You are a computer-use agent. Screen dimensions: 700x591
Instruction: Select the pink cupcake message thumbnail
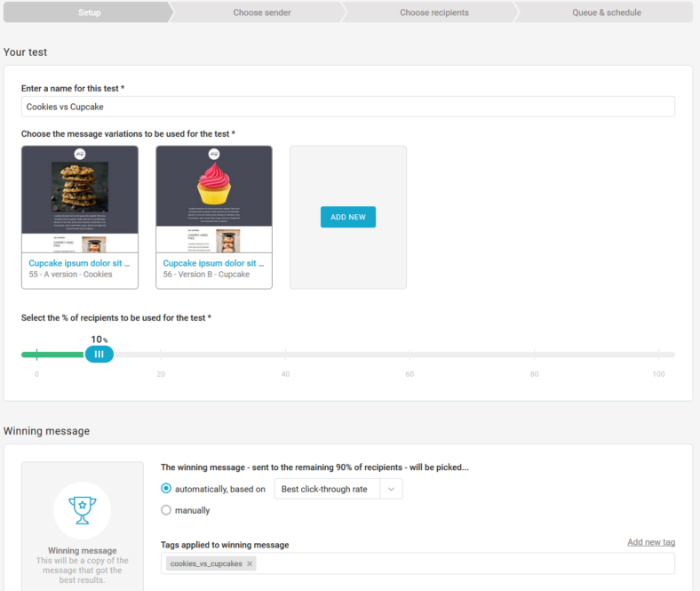[214, 185]
